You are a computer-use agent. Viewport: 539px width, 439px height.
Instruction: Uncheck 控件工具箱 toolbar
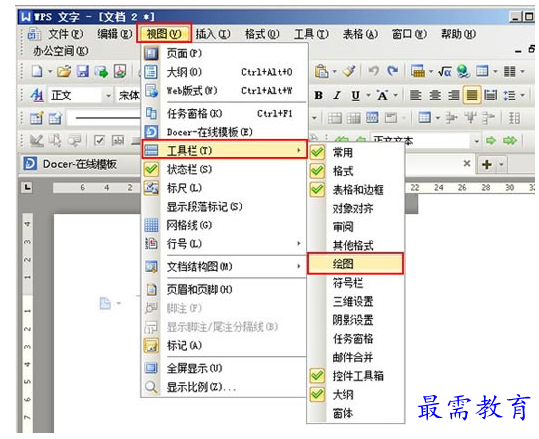[355, 376]
